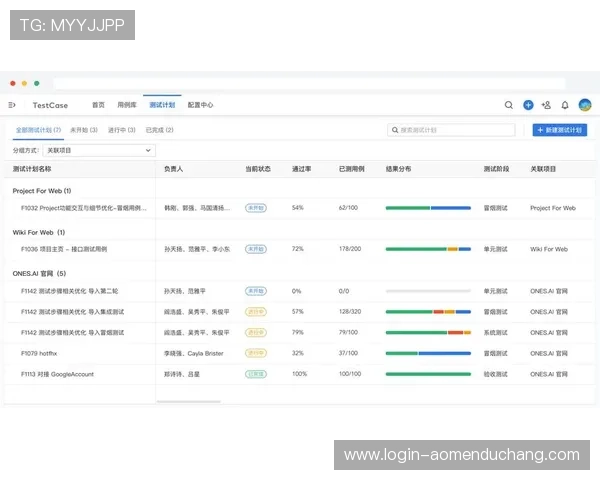600x480 pixels.
Task: Click the result bar of F1079 hotfix row
Action: 428,353
